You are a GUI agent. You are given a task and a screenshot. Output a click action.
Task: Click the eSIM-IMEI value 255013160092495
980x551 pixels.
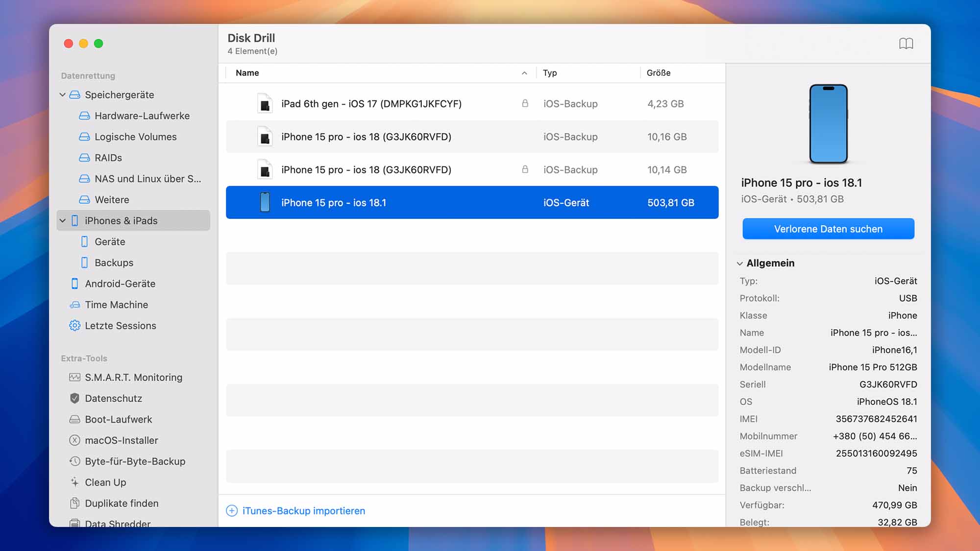[x=876, y=454]
